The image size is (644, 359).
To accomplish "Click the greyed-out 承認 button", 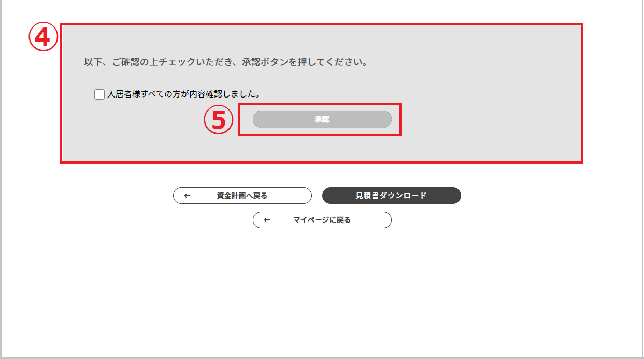I will 322,119.
